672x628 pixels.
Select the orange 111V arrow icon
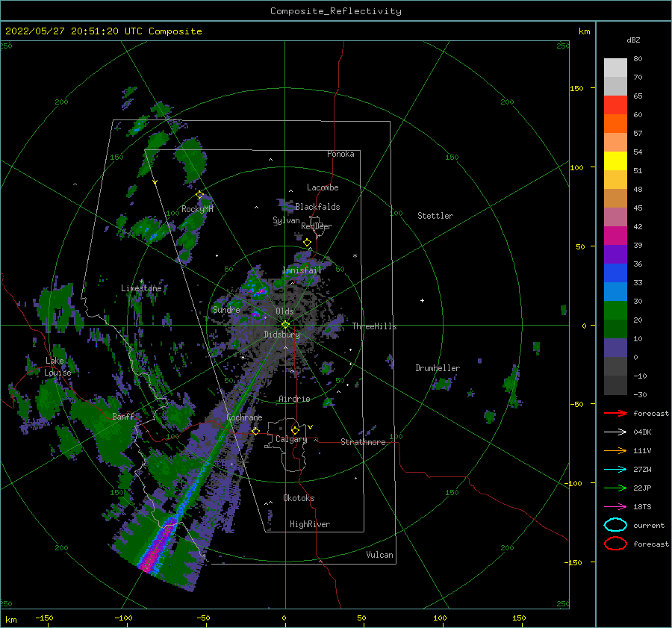pyautogui.click(x=615, y=450)
